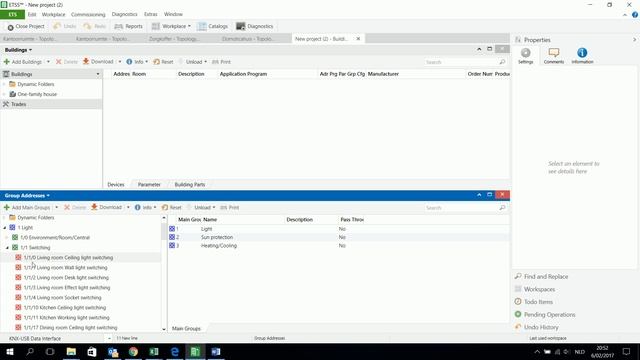640x360 pixels.
Task: Open Comments in the Properties panel
Action: pos(554,56)
